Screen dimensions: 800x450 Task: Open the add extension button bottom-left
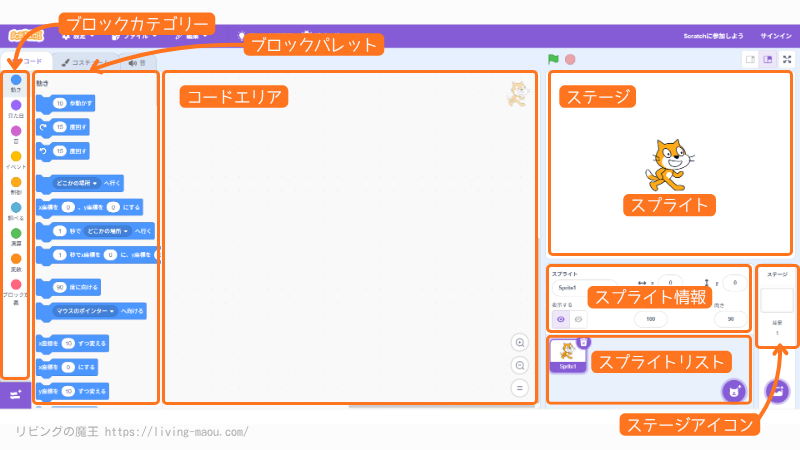point(15,395)
